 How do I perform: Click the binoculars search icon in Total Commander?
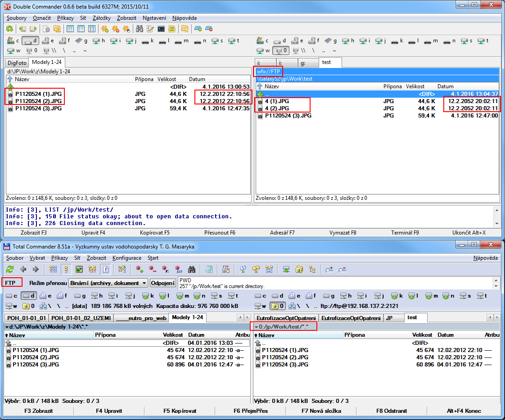(x=191, y=269)
